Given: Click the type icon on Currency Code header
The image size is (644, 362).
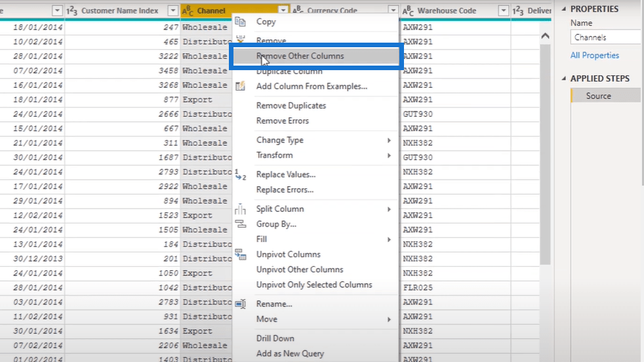Looking at the screenshot, I should coord(297,10).
